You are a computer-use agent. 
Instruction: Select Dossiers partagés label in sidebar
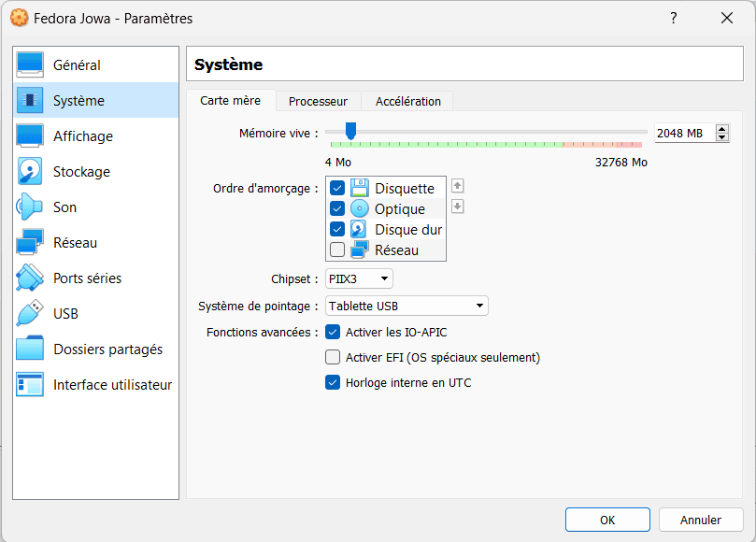(108, 349)
